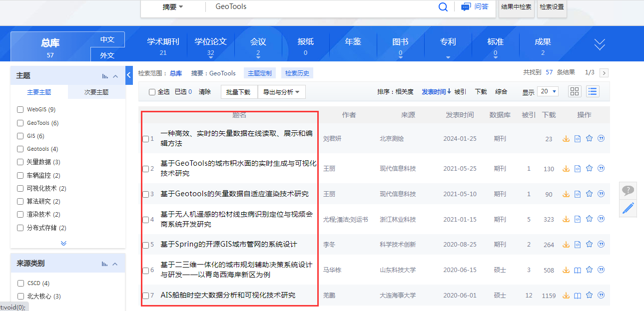
Task: Open book reader for 马华栋 thesis
Action: 578,270
